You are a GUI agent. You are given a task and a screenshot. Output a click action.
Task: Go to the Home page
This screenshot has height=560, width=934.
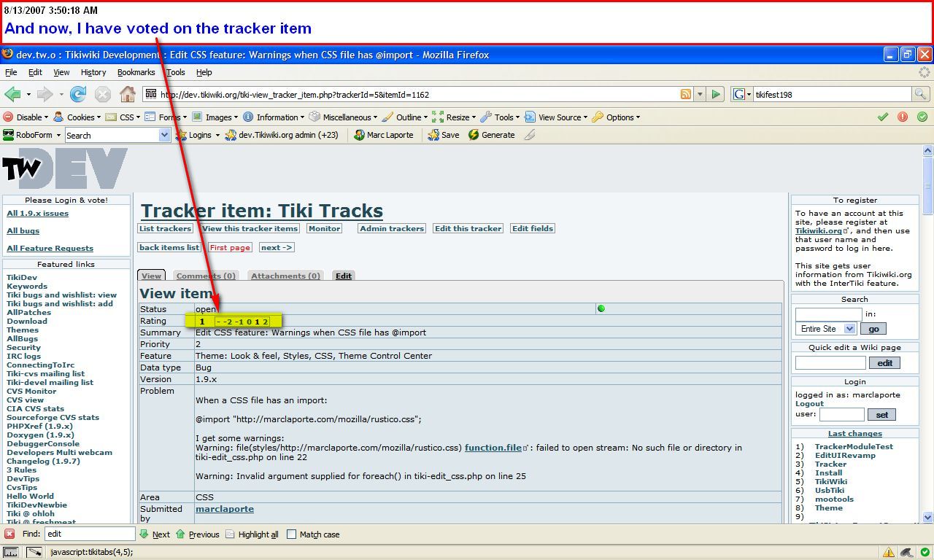coord(128,94)
